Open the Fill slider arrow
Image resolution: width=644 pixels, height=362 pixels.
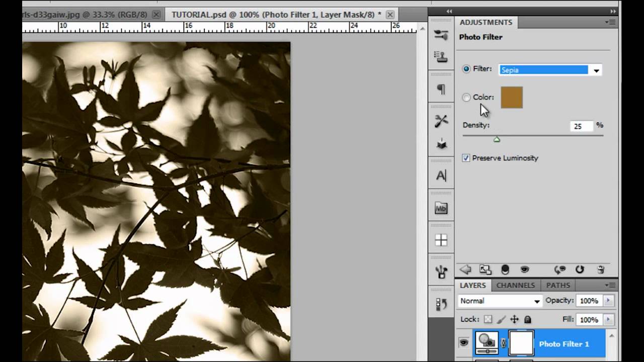[x=608, y=320]
